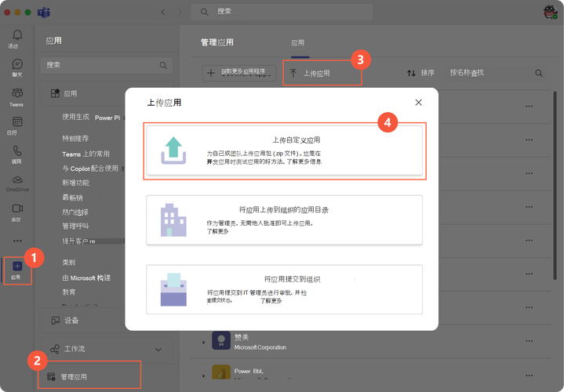
Task: Open the Activity (活动) bell icon
Action: pos(17,34)
